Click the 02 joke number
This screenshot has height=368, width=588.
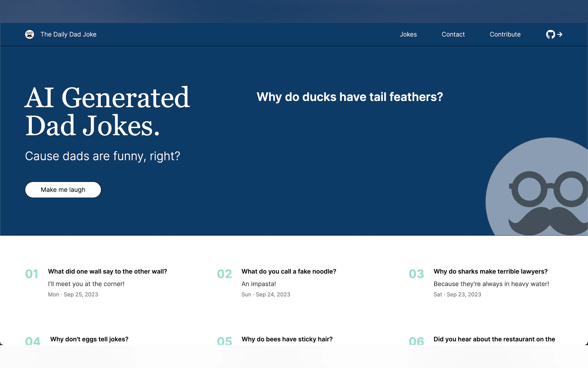pos(224,274)
